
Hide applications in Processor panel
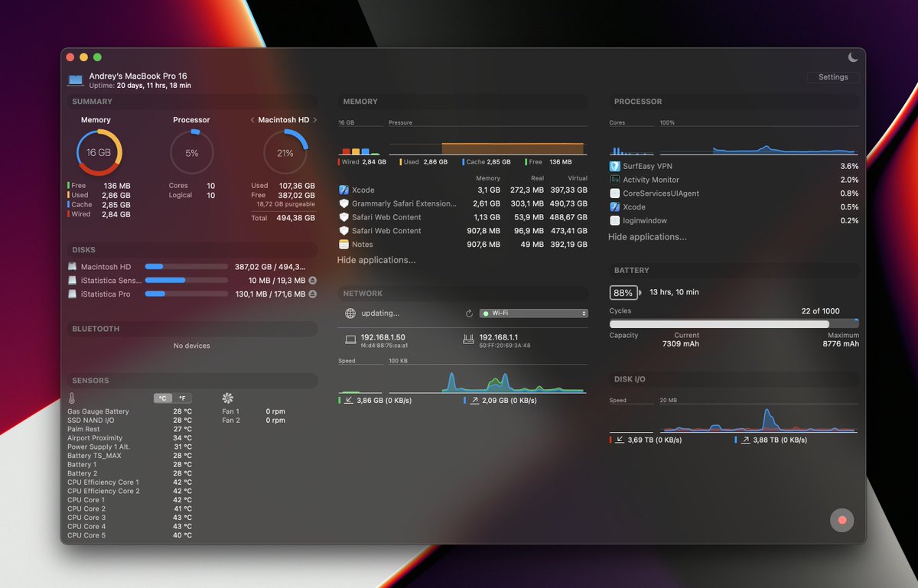647,237
